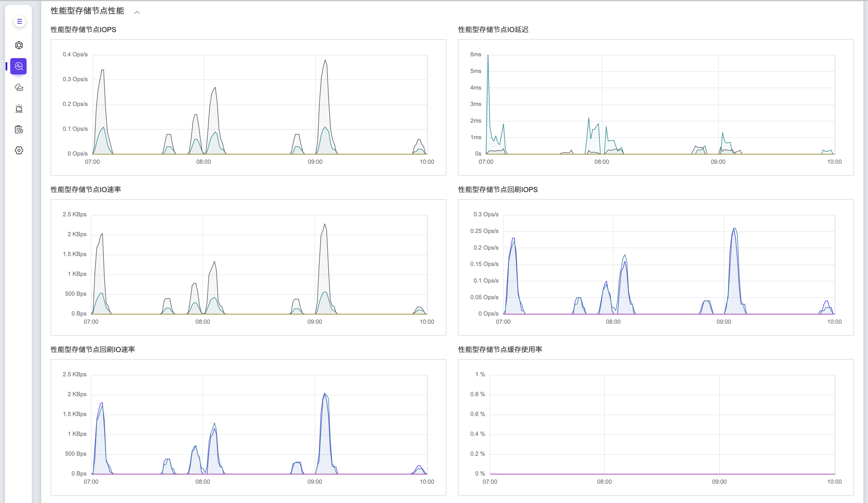868x503 pixels.
Task: Click the 07:00 peak in IO速率 chart
Action: [102, 234]
